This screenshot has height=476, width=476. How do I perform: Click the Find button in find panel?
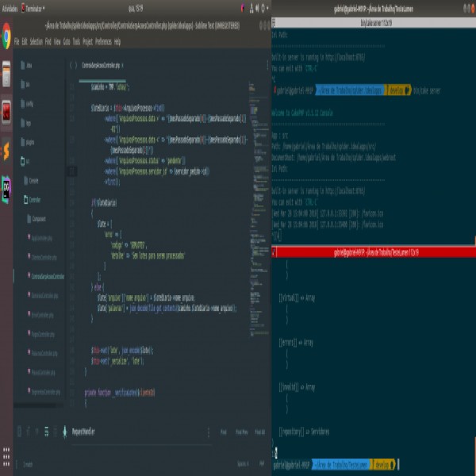click(x=224, y=432)
